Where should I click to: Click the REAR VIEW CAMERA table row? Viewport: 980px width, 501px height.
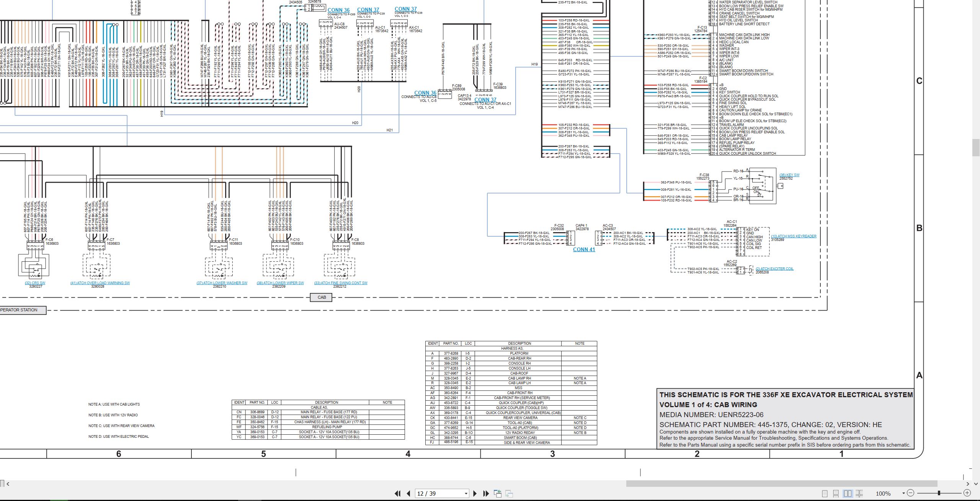[x=511, y=418]
